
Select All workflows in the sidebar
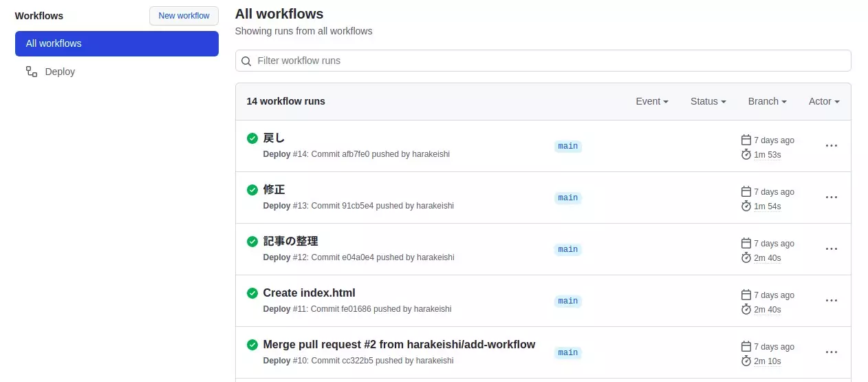[x=117, y=43]
